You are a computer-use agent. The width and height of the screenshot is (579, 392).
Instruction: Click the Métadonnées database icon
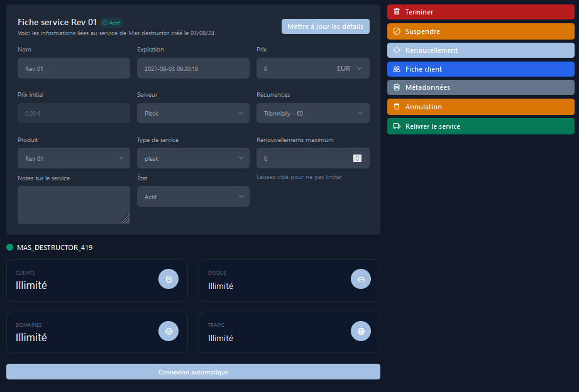[397, 88]
